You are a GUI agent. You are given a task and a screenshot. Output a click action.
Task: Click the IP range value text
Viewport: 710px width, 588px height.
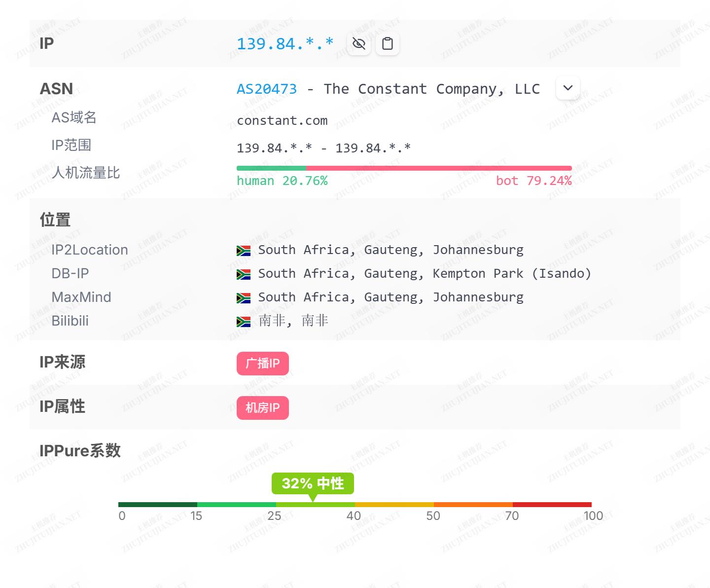pos(323,148)
